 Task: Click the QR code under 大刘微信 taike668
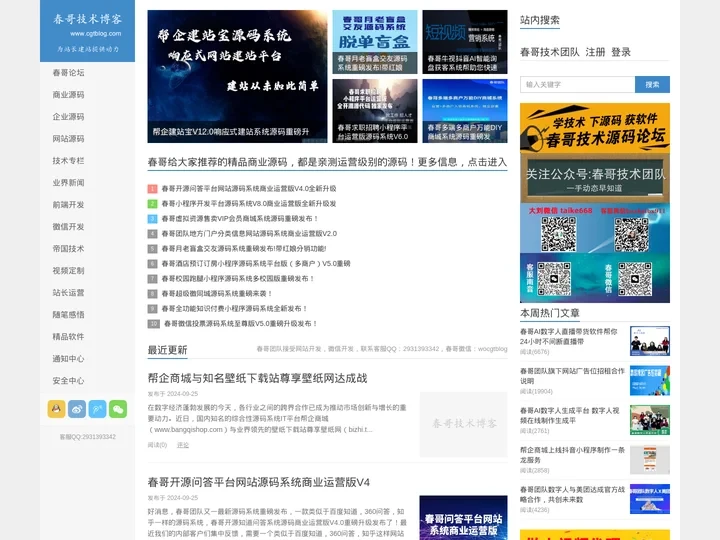[x=558, y=234]
